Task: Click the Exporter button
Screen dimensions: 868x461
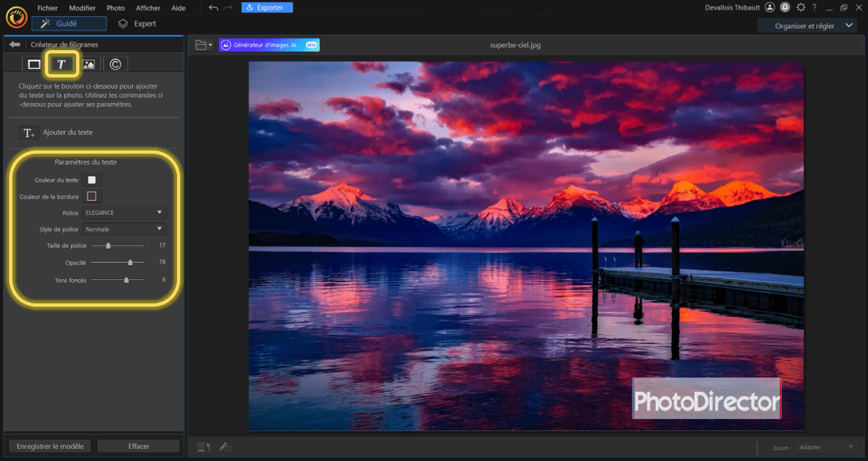Action: click(267, 8)
